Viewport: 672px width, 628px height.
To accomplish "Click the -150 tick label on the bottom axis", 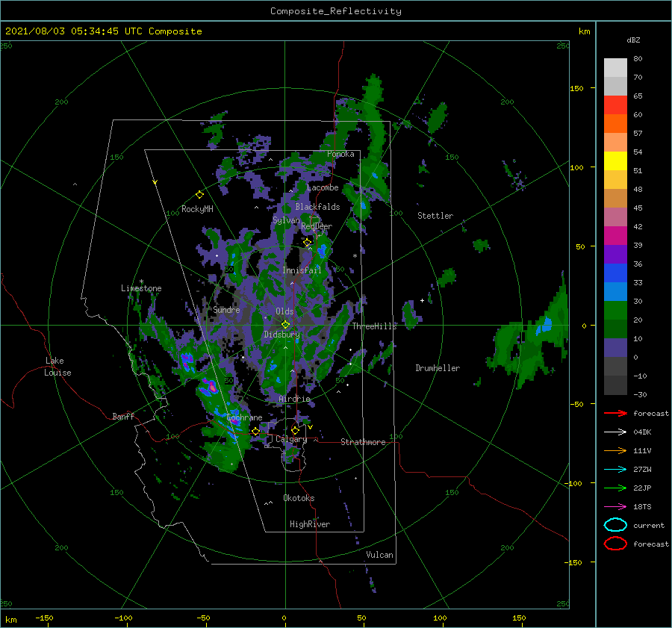I will (x=44, y=618).
